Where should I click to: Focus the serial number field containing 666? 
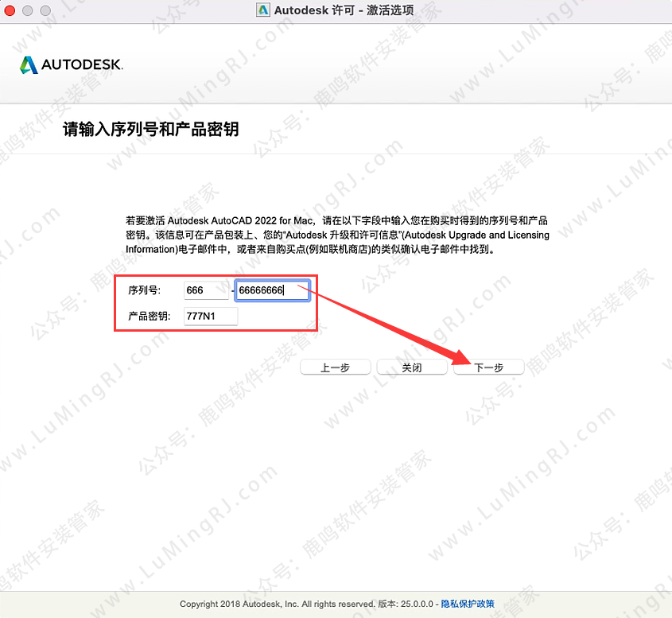click(x=206, y=290)
